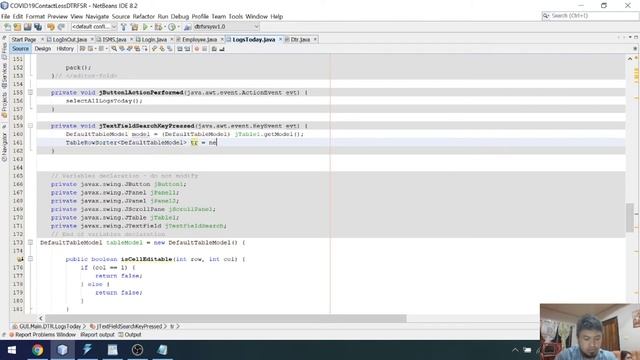
Task: Click the horizontal editor scrollbar thumb
Action: tap(226, 318)
